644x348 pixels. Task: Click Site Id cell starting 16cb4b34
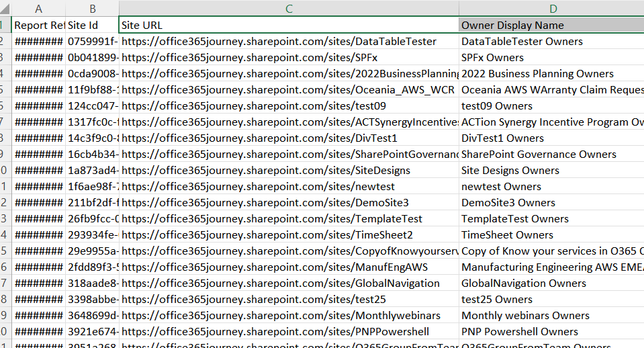[93, 154]
